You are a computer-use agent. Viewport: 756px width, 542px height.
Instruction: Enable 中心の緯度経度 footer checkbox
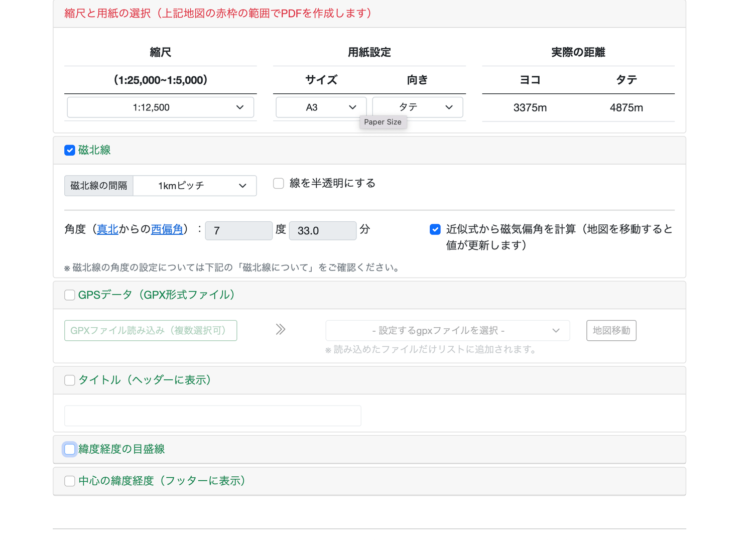click(x=70, y=481)
